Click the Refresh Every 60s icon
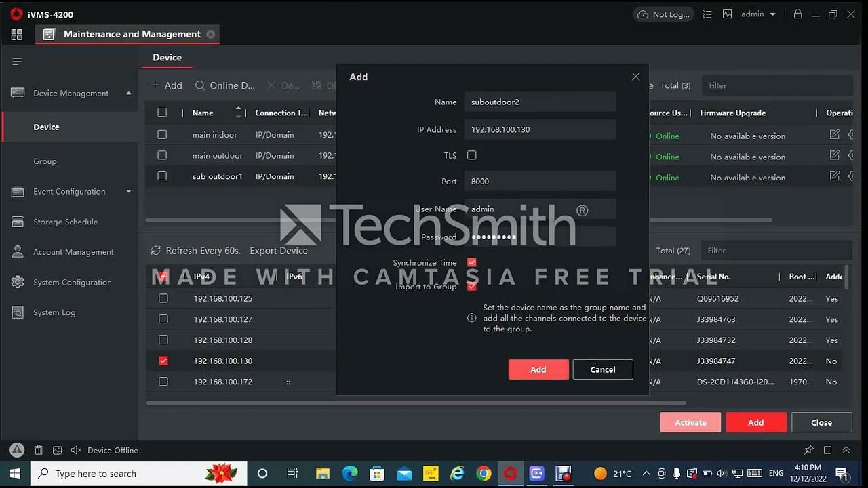868x488 pixels. (x=156, y=251)
